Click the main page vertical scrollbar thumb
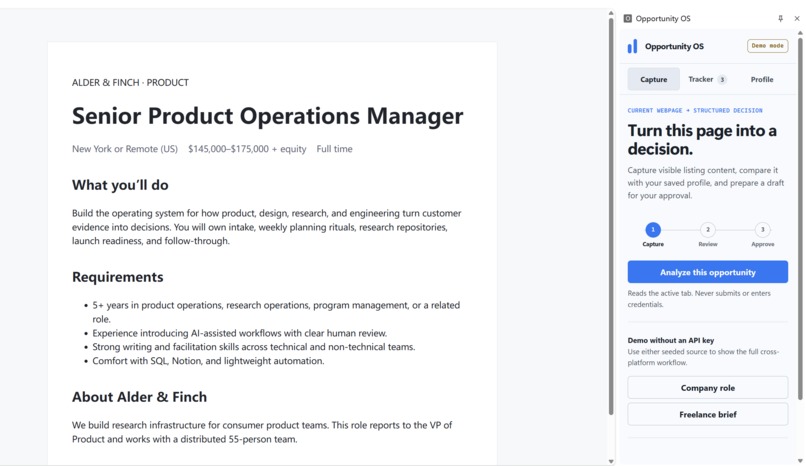 coord(611,216)
